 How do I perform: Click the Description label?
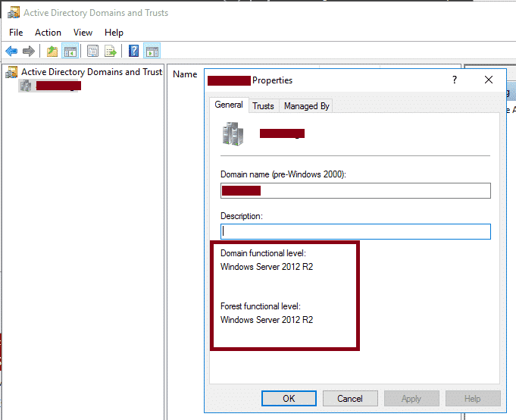[242, 216]
